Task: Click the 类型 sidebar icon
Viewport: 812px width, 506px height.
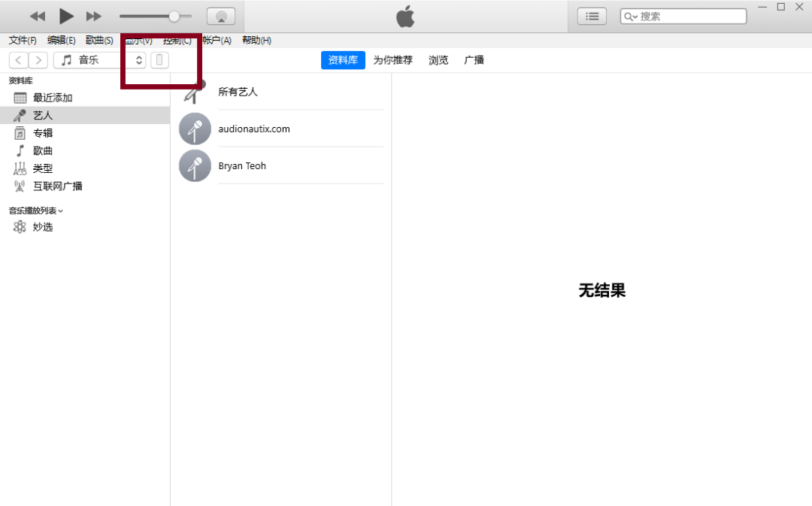Action: click(19, 168)
